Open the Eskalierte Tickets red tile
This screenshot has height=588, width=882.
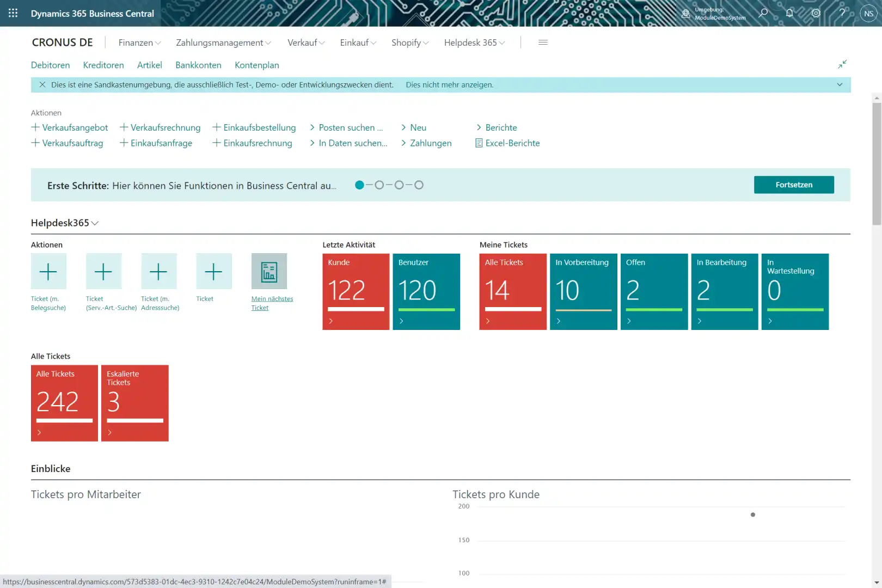[135, 403]
